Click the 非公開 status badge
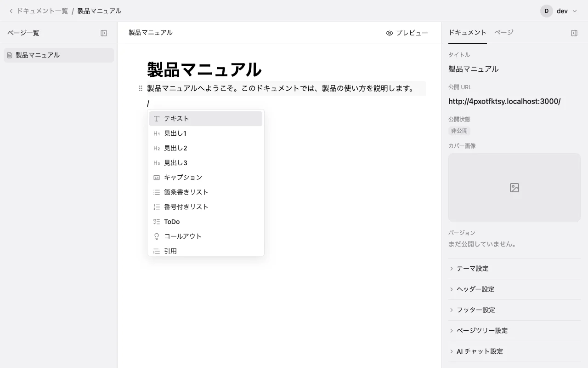 459,131
